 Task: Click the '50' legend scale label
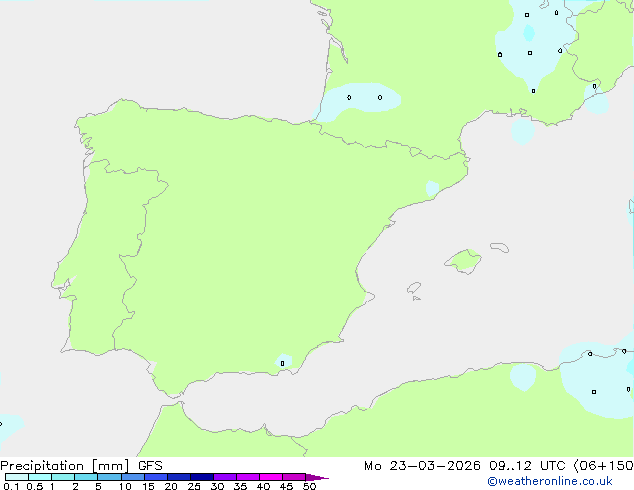(x=309, y=486)
